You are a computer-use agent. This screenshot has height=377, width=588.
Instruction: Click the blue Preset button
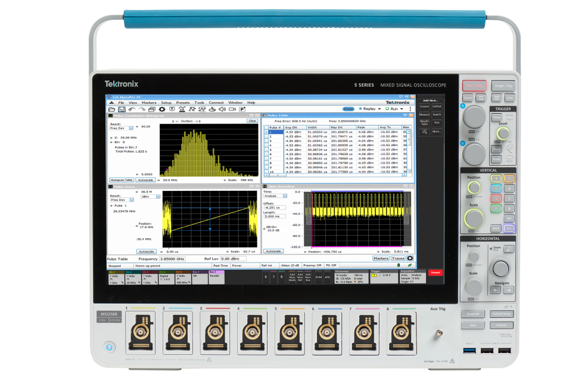pos(349,109)
